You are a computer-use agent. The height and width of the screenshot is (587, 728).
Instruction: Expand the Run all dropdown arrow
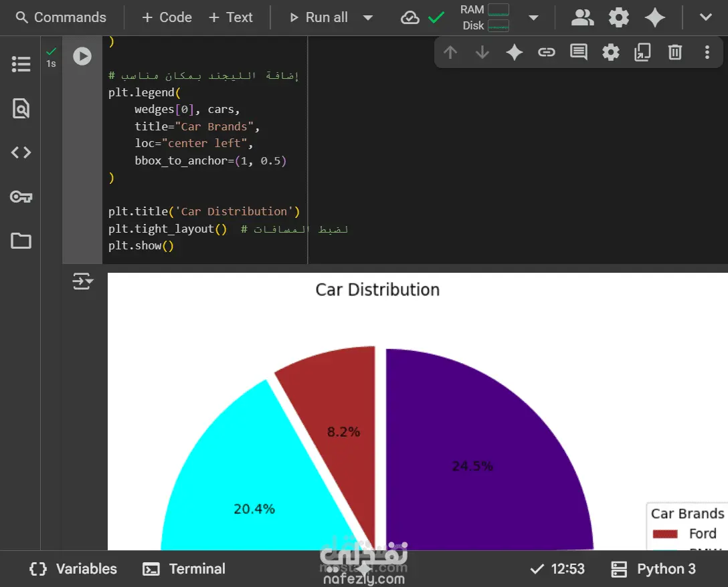coord(368,17)
